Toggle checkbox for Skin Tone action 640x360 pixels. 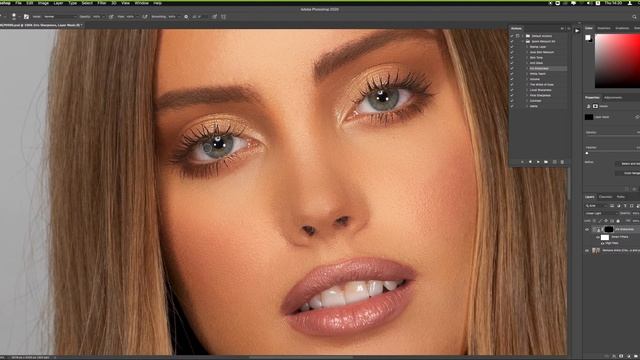pos(512,58)
